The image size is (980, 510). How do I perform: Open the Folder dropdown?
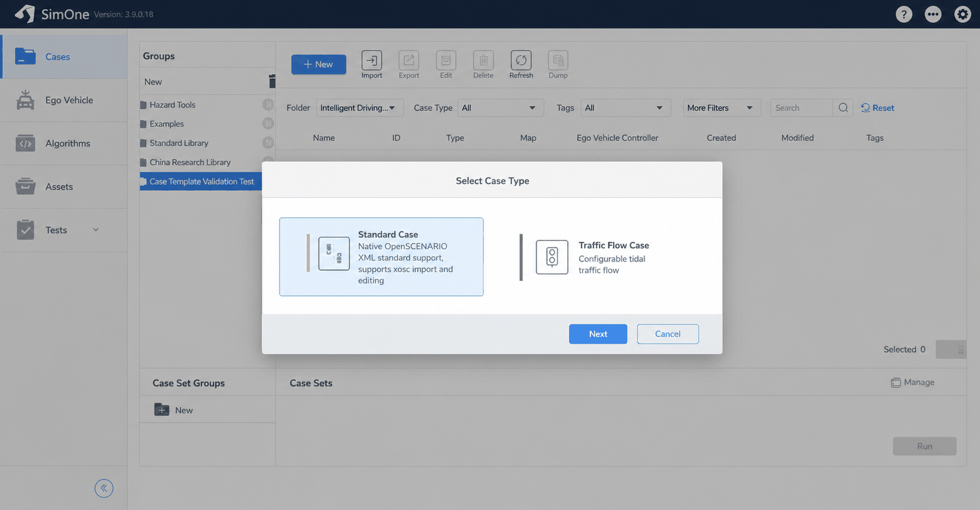coord(360,108)
